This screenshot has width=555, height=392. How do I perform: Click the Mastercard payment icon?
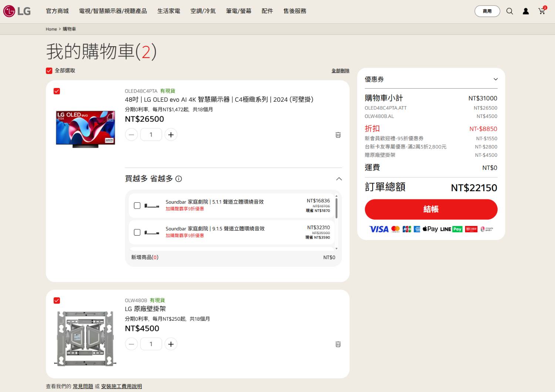click(x=396, y=229)
